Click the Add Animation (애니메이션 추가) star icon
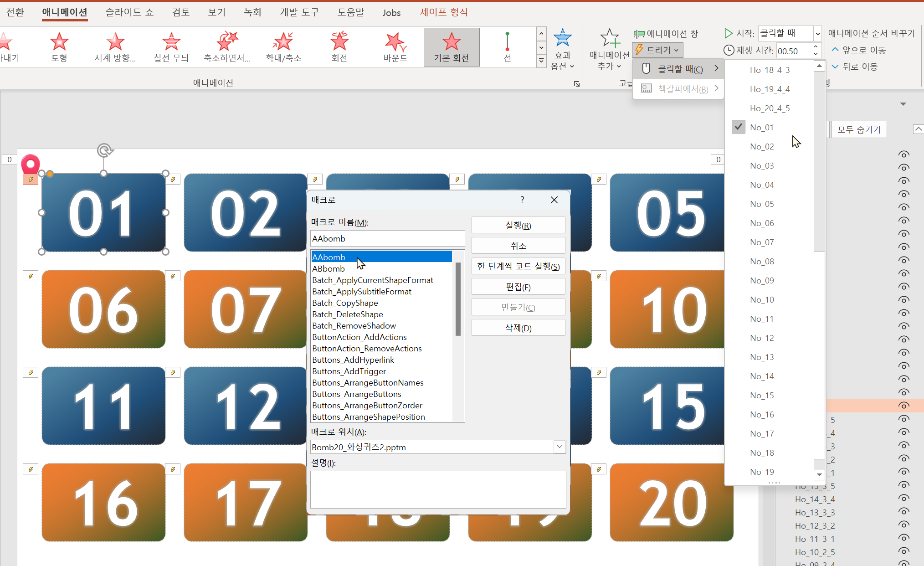924x566 pixels. [x=609, y=39]
